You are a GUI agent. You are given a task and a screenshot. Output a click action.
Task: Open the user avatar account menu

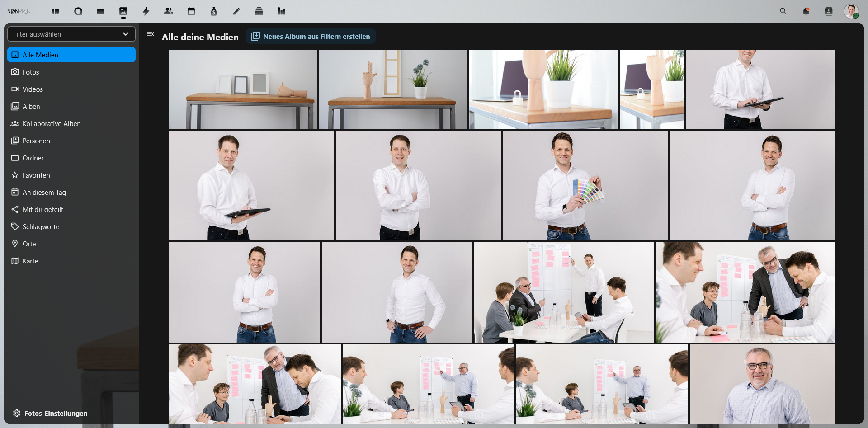(x=851, y=11)
